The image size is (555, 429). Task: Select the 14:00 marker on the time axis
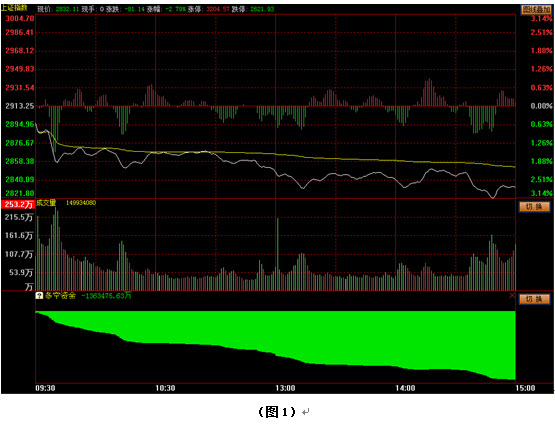pyautogui.click(x=405, y=388)
